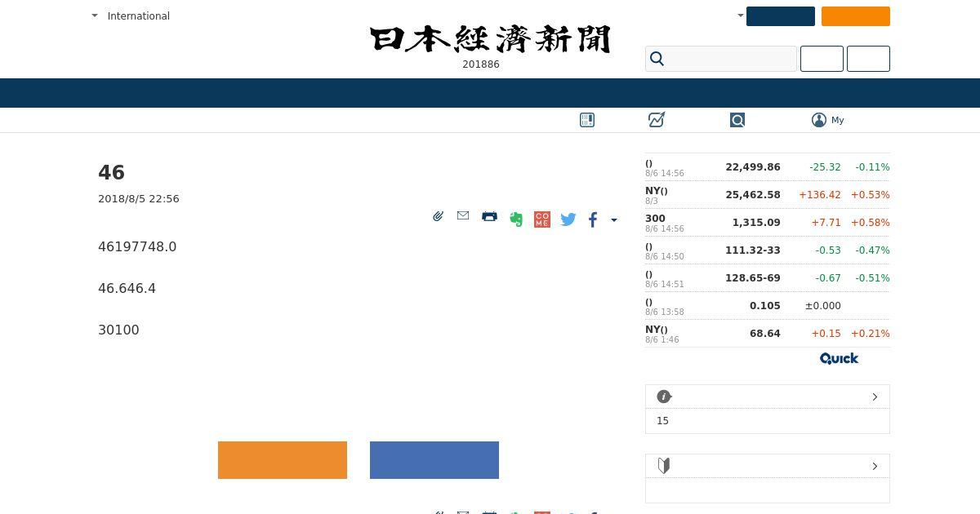This screenshot has width=980, height=514.
Task: Click the percent change +0.58%
Action: point(871,223)
